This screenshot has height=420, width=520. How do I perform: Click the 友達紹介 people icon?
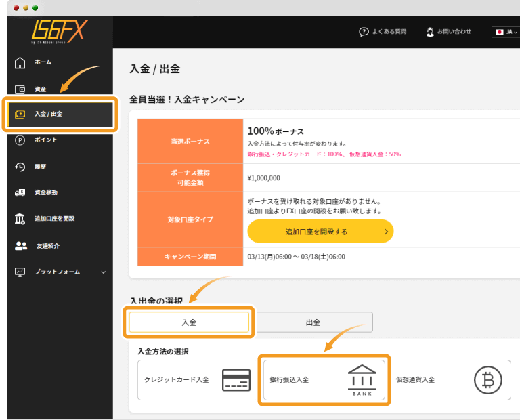[x=21, y=245]
